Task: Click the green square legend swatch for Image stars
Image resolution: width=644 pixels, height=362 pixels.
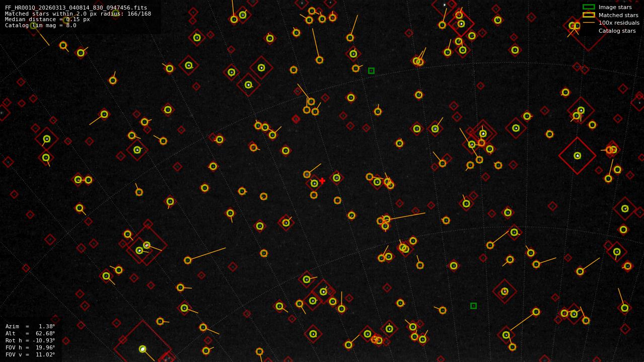Action: tap(589, 7)
